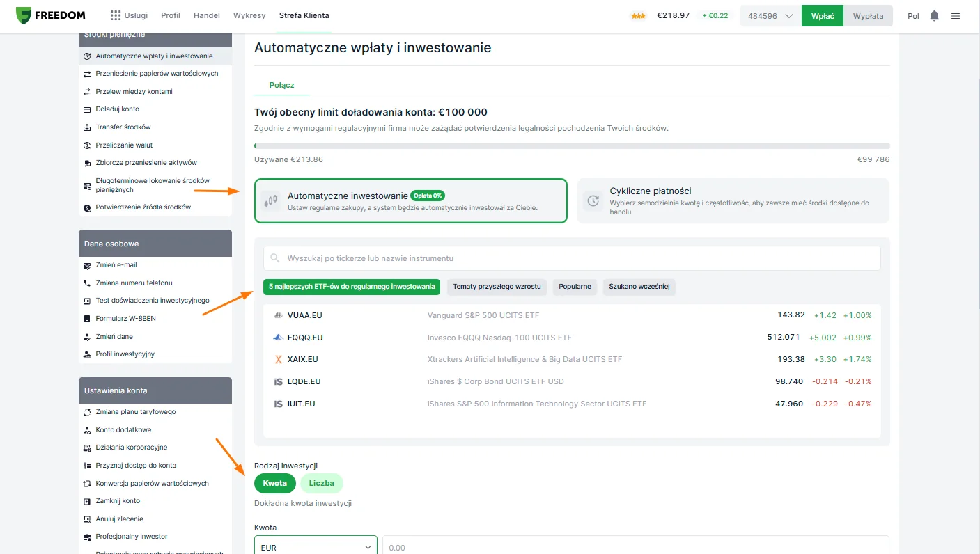Click Profil inwestycyjny icon
The image size is (980, 554).
coord(87,354)
